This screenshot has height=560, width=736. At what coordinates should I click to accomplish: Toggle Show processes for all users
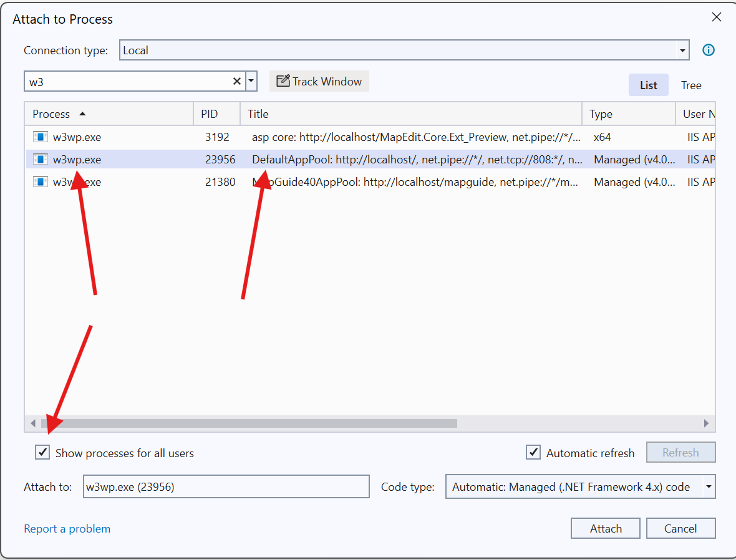click(x=42, y=453)
